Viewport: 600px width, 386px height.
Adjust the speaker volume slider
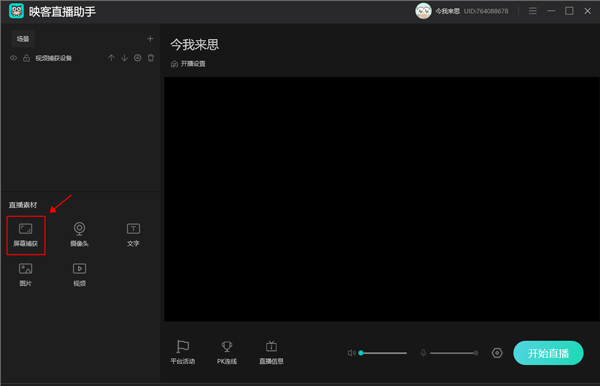[x=383, y=353]
